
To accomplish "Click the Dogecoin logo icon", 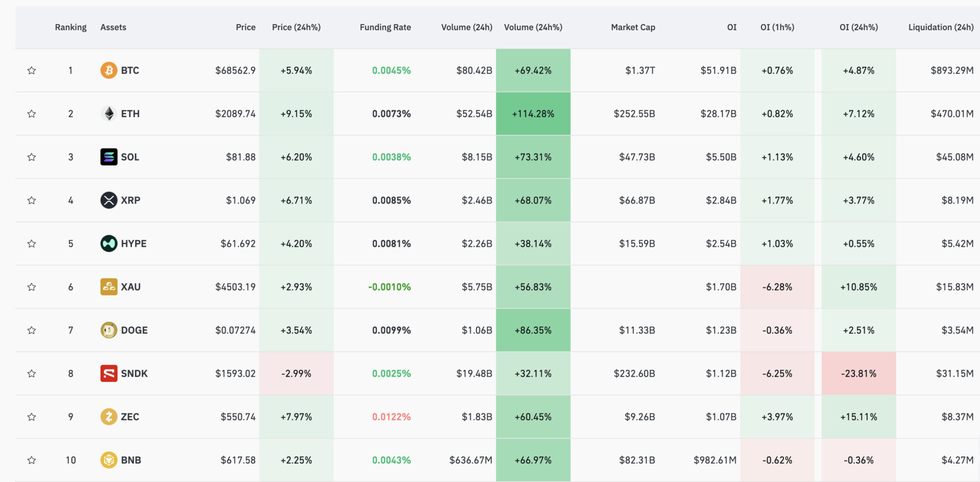I will pos(109,330).
